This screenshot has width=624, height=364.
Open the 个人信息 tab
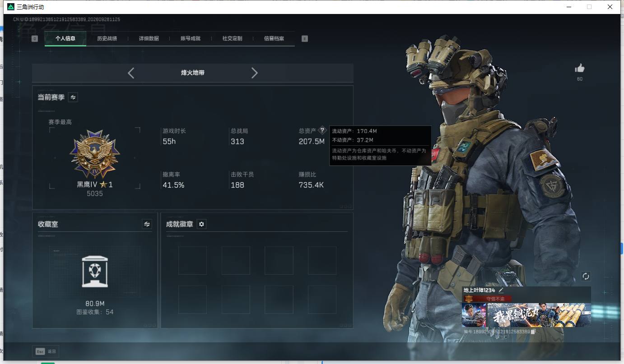point(65,38)
